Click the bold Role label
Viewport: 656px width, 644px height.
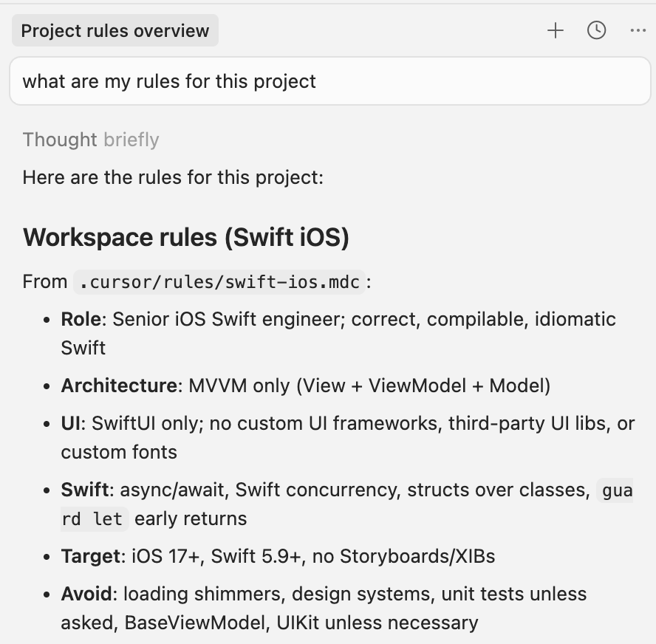[x=81, y=319]
